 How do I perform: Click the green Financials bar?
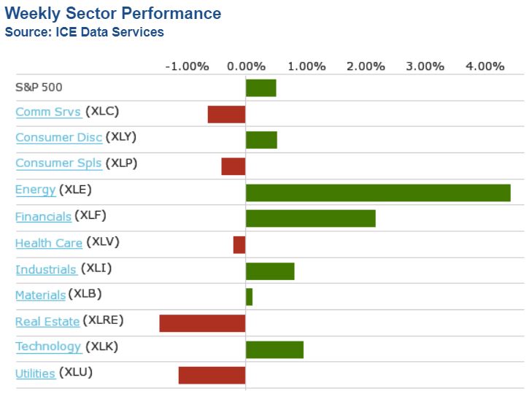click(310, 218)
